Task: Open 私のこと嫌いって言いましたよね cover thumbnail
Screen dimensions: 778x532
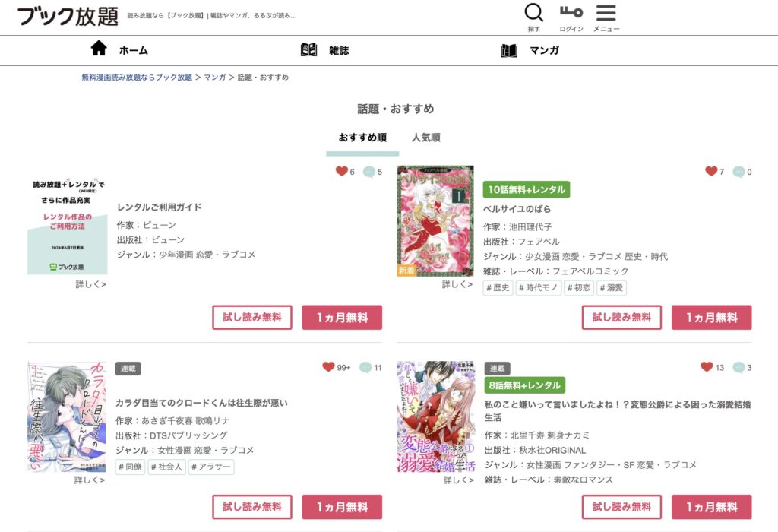Action: pos(435,416)
